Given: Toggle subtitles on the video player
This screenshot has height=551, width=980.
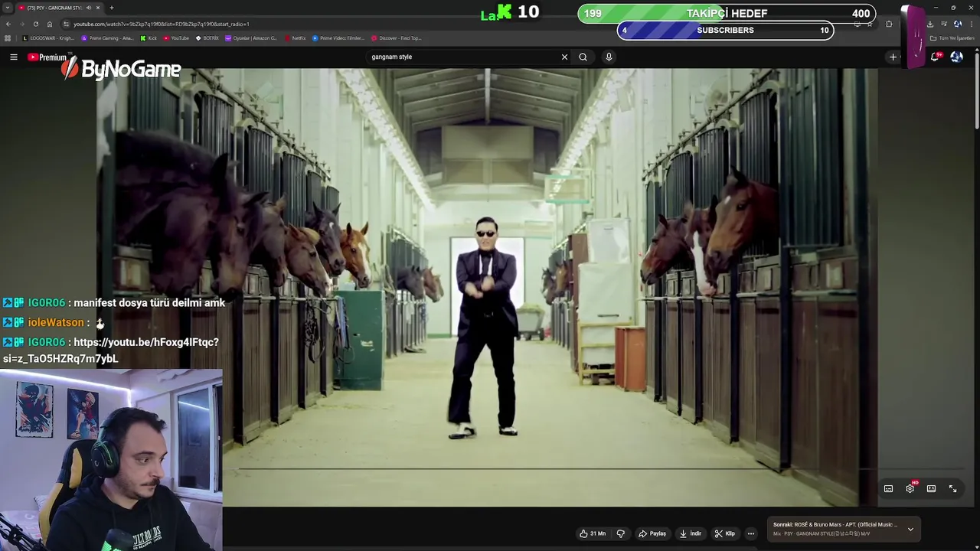Looking at the screenshot, I should 888,488.
